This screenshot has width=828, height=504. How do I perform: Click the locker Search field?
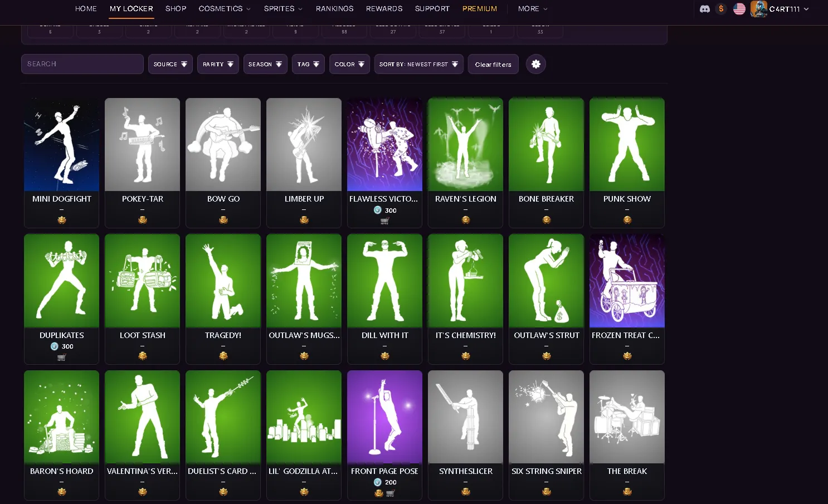pos(82,64)
